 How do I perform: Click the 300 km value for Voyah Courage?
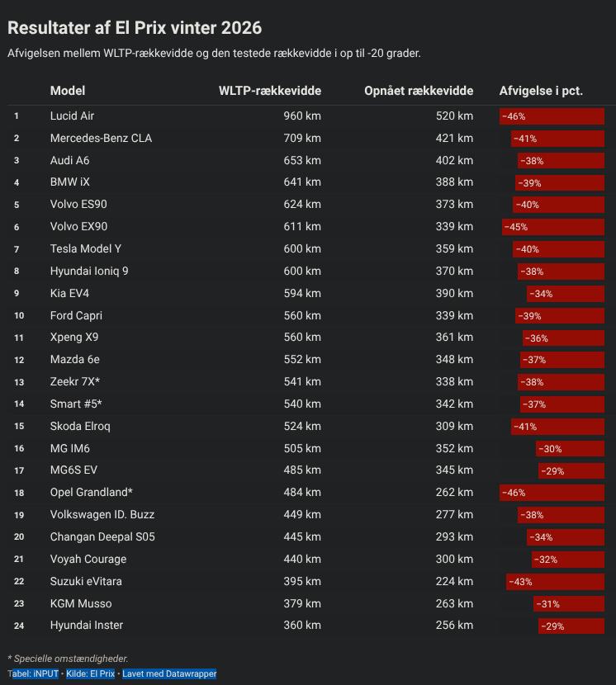(x=454, y=560)
